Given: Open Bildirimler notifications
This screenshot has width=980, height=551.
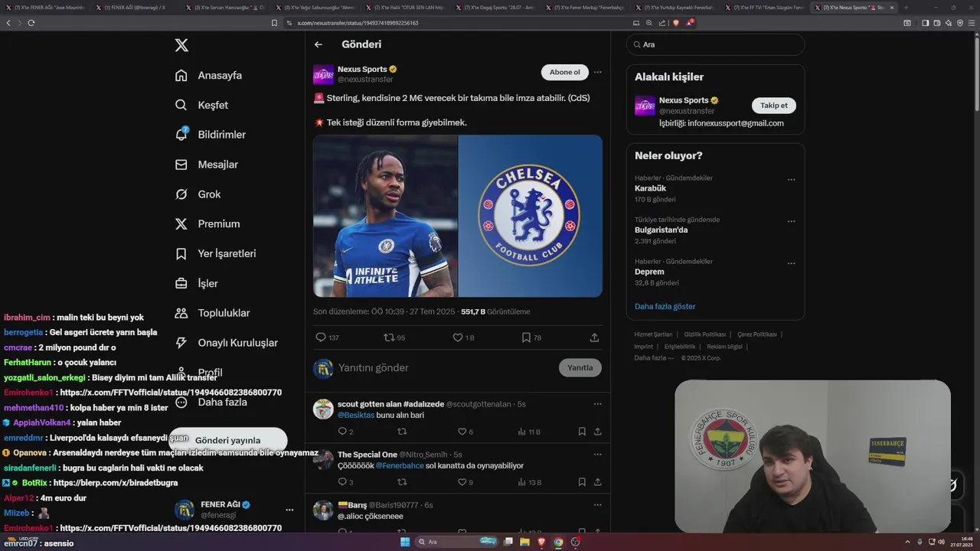Looking at the screenshot, I should click(x=210, y=135).
